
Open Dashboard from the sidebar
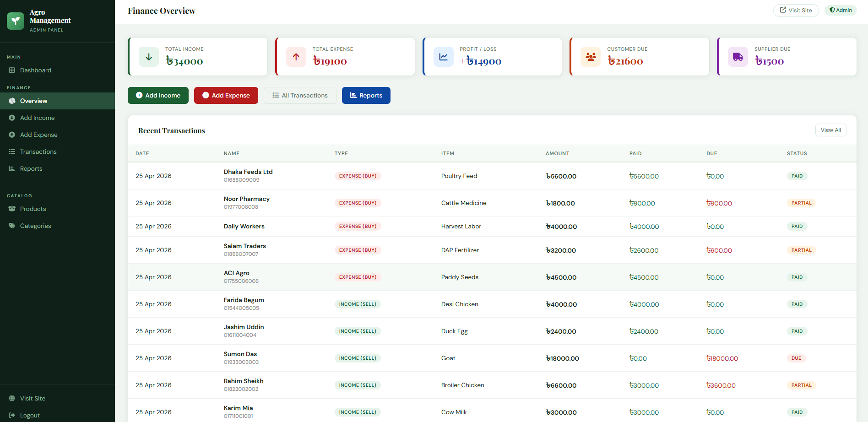tap(57, 70)
